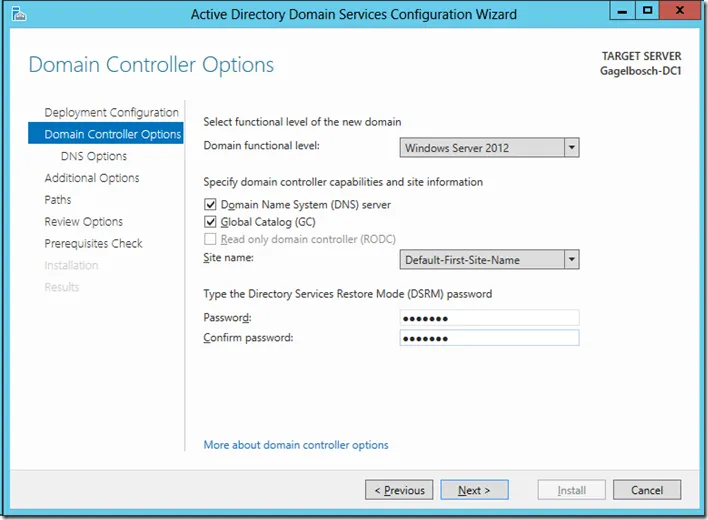Select DNS Options in the sidebar

93,156
